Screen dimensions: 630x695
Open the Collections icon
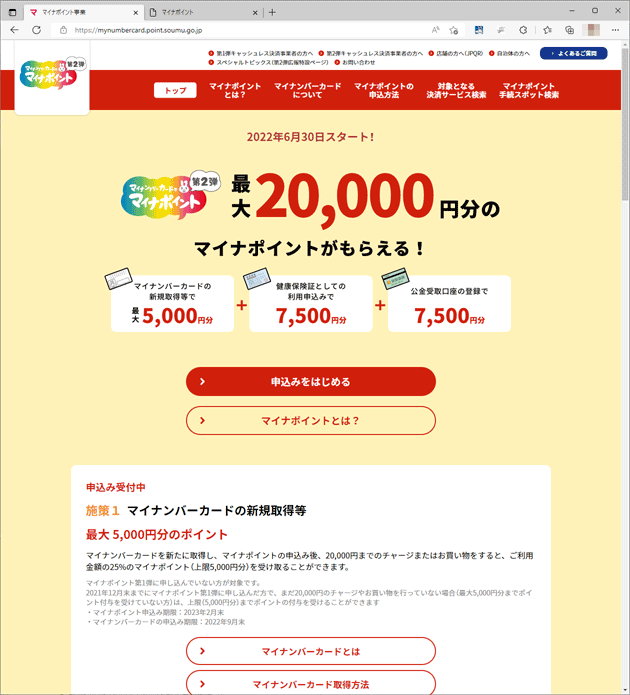point(569,30)
